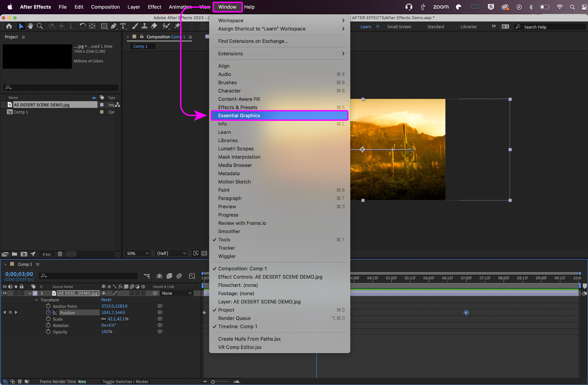Screen dimensions: 588x385
Task: Click the Home icon in toolbar
Action: (x=9, y=26)
